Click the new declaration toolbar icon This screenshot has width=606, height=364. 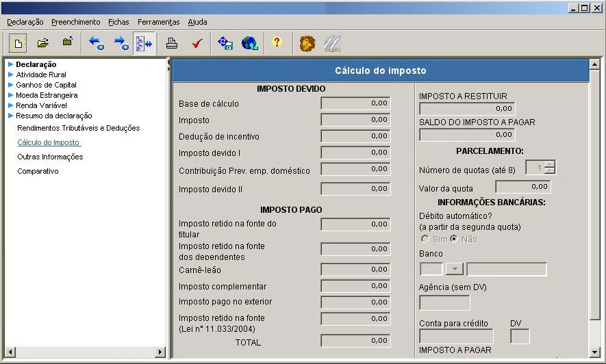point(18,43)
